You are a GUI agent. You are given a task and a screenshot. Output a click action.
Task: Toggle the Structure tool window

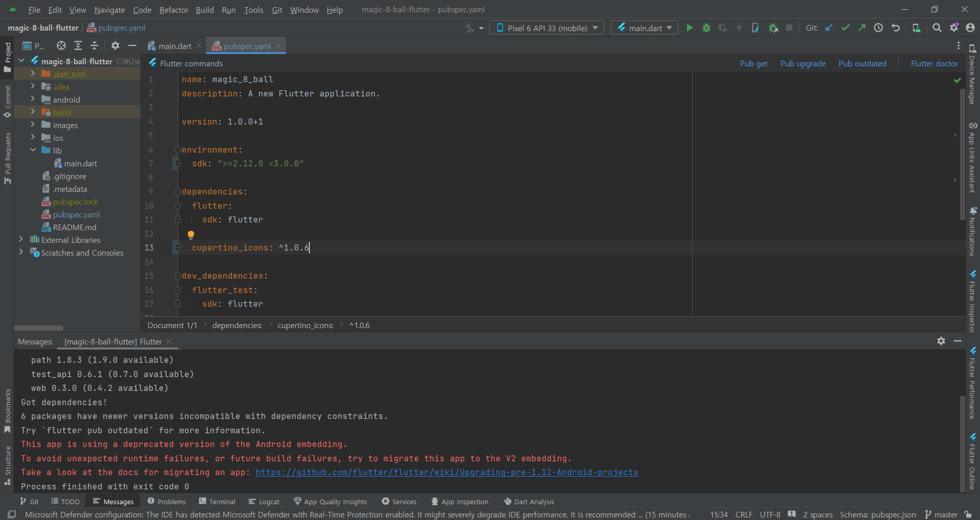[7, 465]
